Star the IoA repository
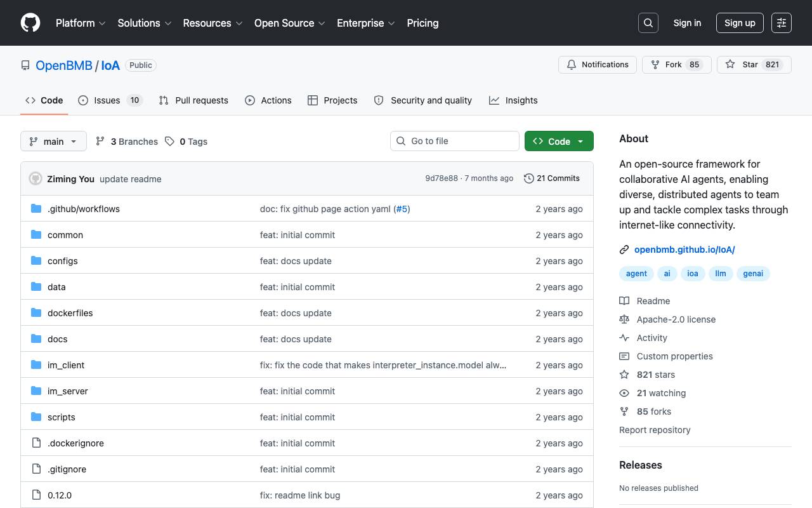This screenshot has width=812, height=508. click(754, 65)
